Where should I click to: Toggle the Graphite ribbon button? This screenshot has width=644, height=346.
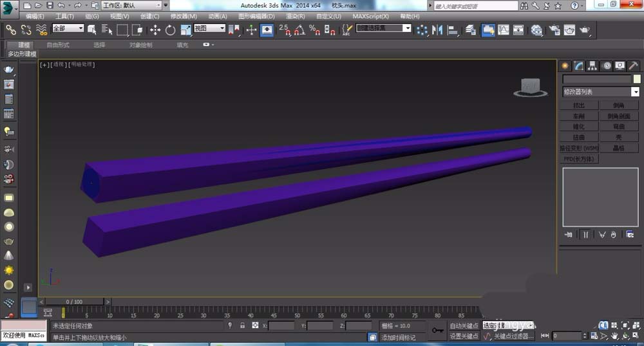click(488, 30)
